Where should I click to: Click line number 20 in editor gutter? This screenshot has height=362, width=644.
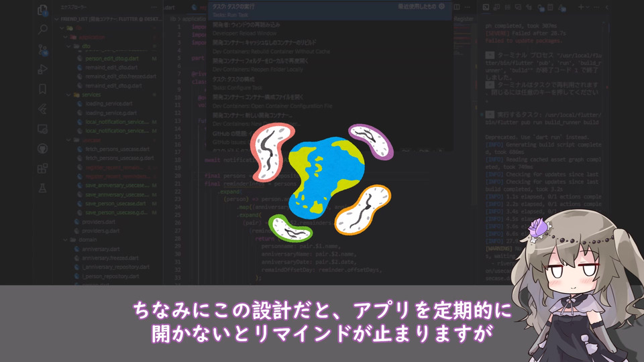[177, 176]
